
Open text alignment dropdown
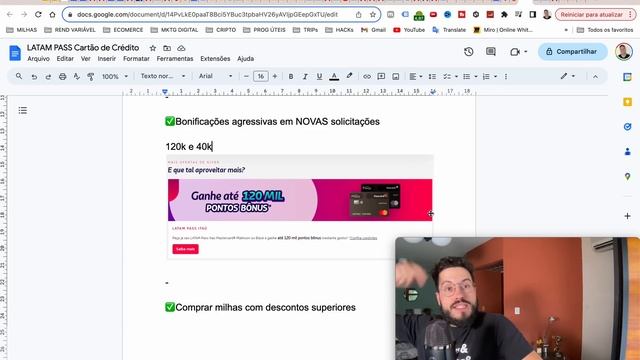(x=416, y=76)
